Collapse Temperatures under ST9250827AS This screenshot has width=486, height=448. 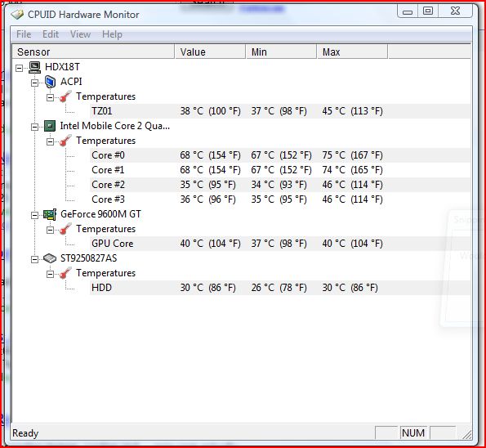click(50, 274)
